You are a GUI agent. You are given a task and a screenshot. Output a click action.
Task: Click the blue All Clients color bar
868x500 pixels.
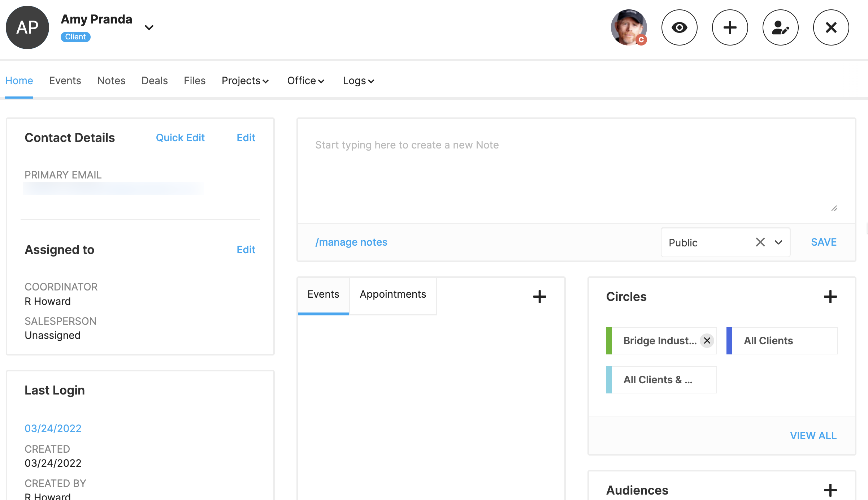[729, 341]
